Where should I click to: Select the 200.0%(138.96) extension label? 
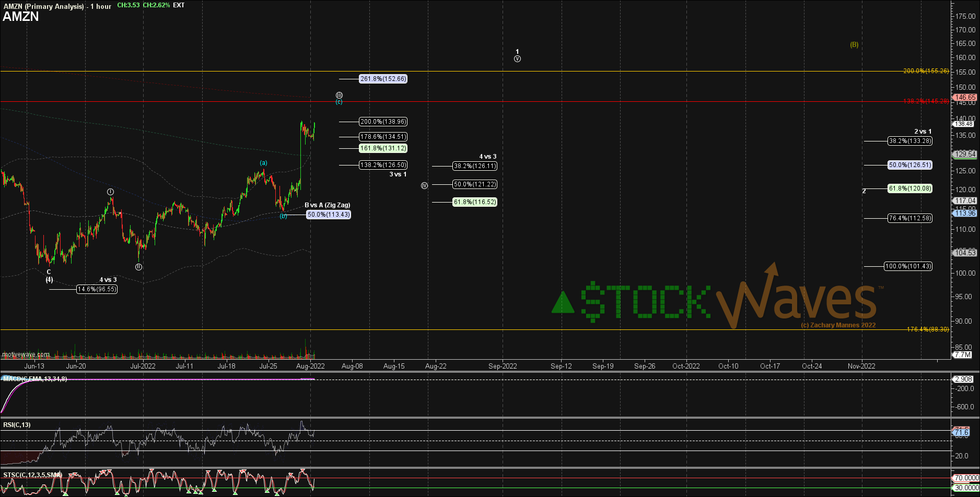(383, 122)
